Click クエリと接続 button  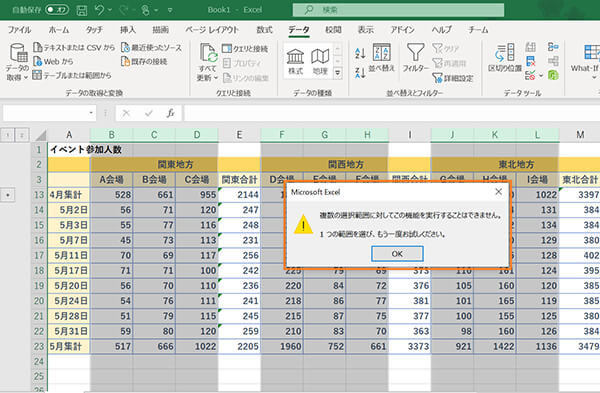[245, 49]
